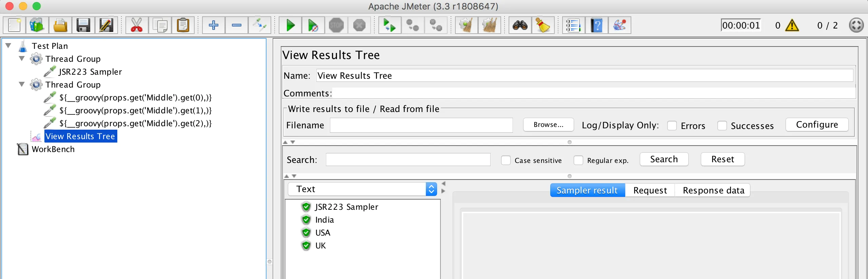Select the USA result entry
The width and height of the screenshot is (868, 279).
tap(322, 232)
